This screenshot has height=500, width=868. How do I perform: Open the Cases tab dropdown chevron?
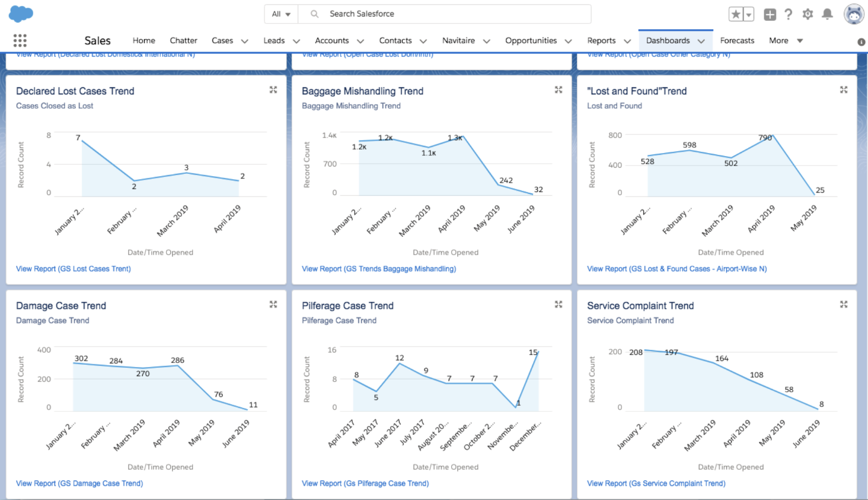point(244,41)
